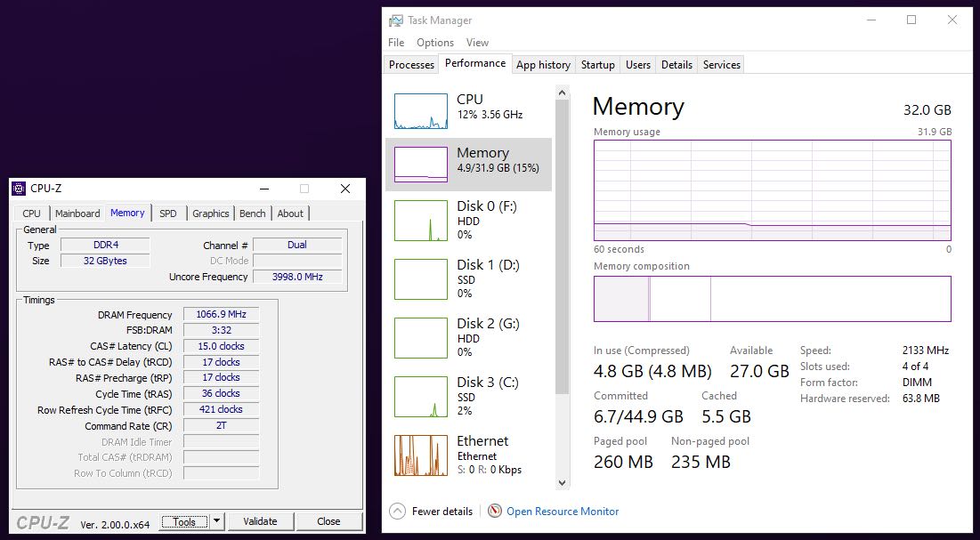
Task: Click the CPU-Z app icon in title bar
Action: click(x=19, y=189)
